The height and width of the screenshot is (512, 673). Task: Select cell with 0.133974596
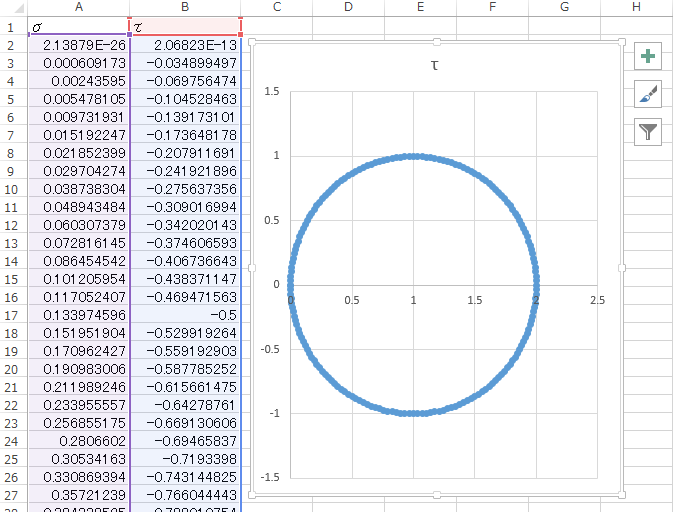pos(79,315)
